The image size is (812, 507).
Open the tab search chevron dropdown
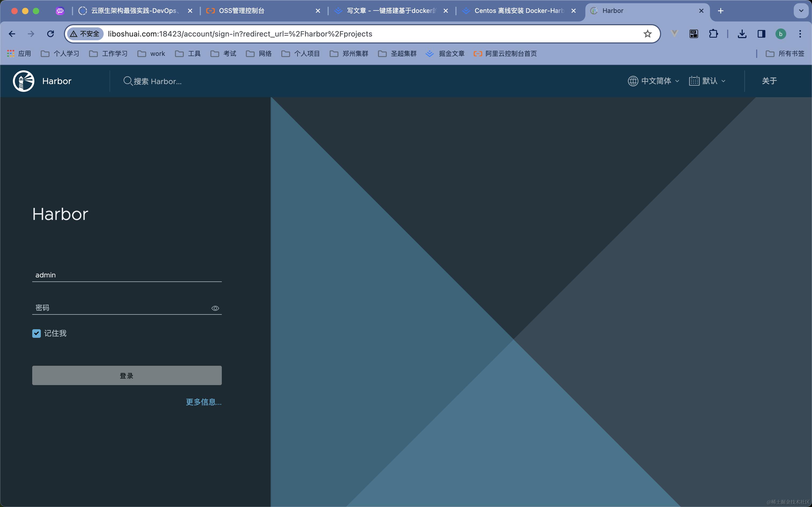801,11
